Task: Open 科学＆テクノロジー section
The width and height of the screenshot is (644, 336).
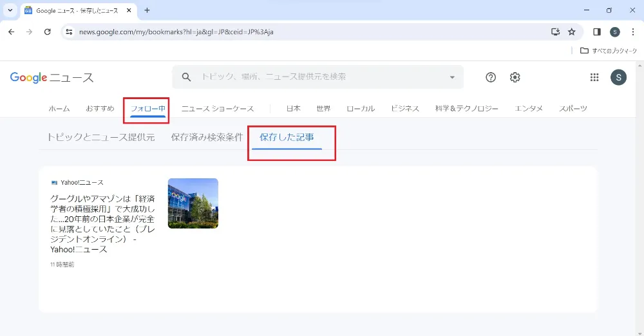Action: pos(466,108)
